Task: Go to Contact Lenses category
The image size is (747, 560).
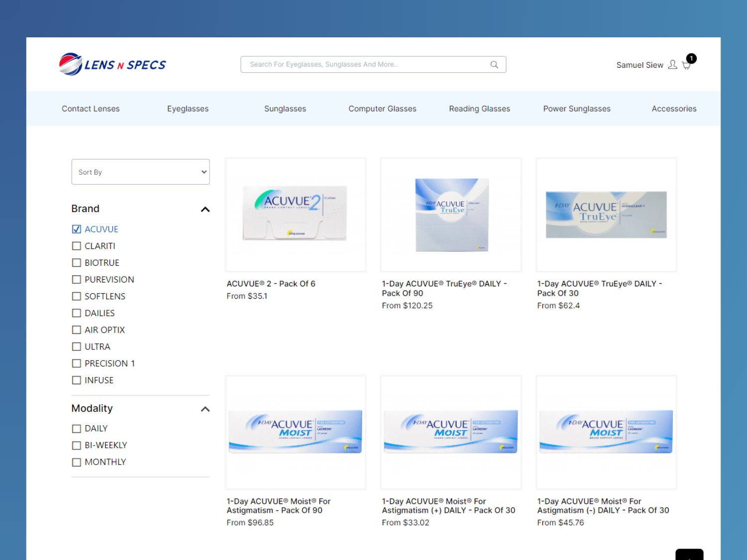Action: [x=91, y=109]
